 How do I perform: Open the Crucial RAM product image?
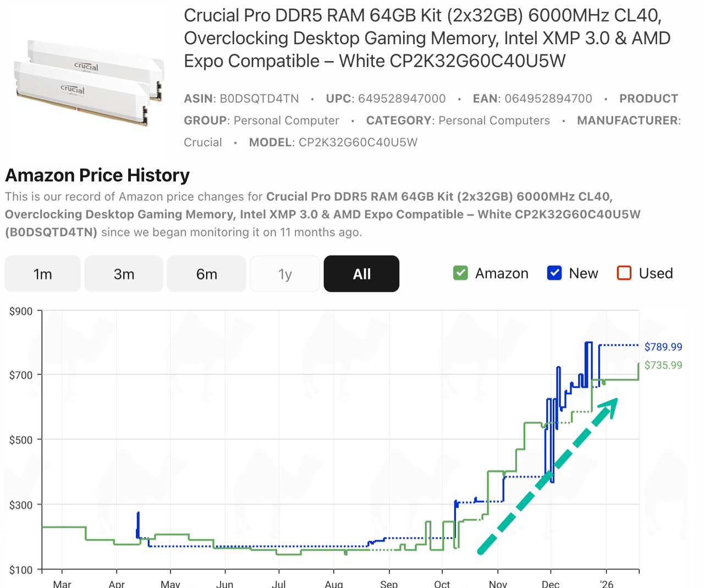click(89, 83)
